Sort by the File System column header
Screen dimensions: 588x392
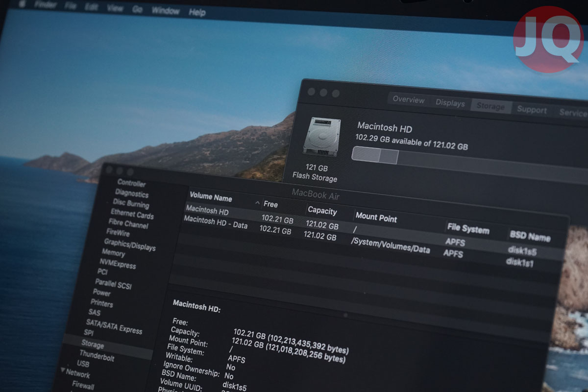coord(467,229)
